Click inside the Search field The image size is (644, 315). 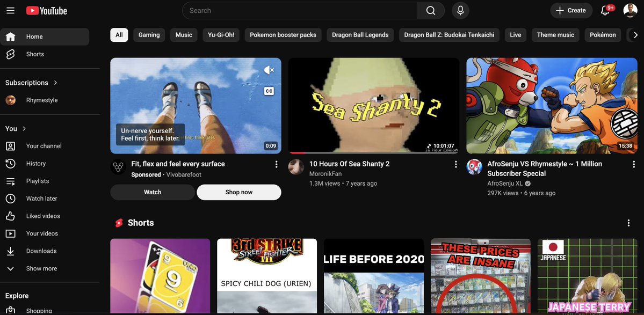tap(299, 11)
